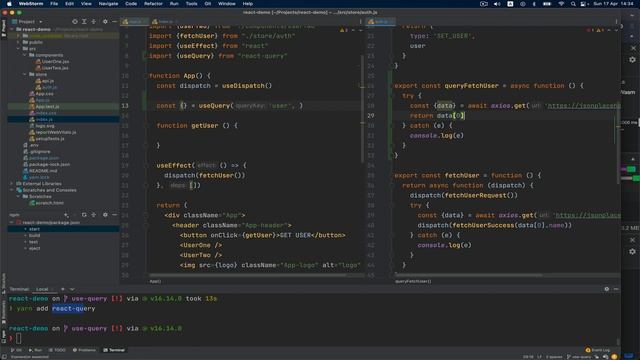Collapse react-demo/package.json in npm panel
The height and width of the screenshot is (360, 640).
click(x=12, y=222)
